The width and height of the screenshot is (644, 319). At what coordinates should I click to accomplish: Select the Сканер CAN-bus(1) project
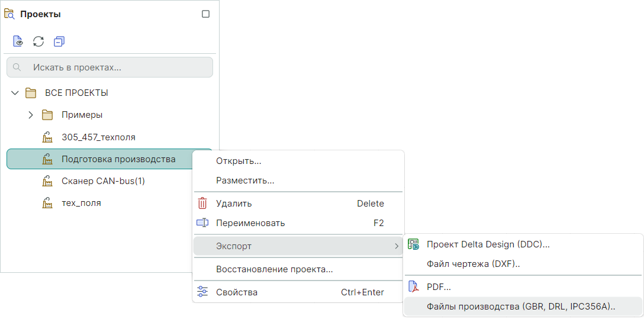(103, 181)
